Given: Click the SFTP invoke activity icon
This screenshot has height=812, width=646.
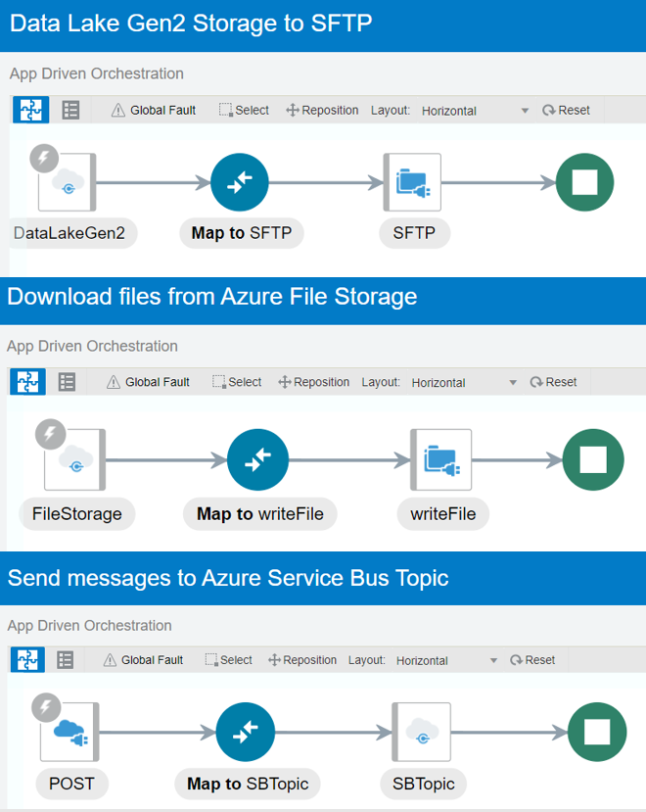Looking at the screenshot, I should tap(414, 182).
